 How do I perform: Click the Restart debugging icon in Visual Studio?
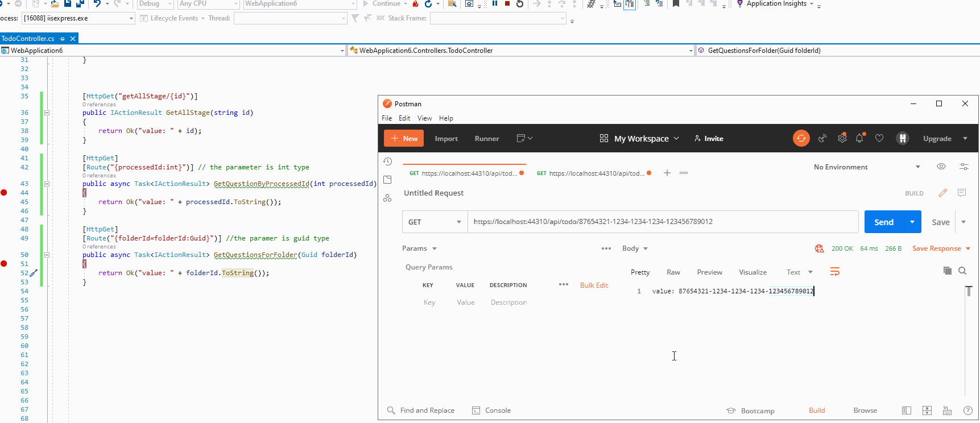pyautogui.click(x=520, y=3)
